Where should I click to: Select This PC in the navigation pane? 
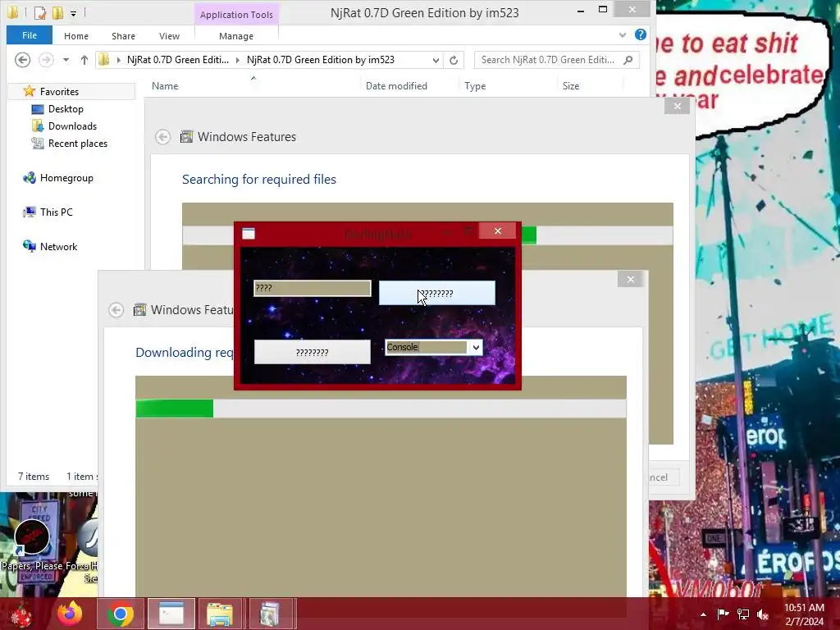(57, 212)
